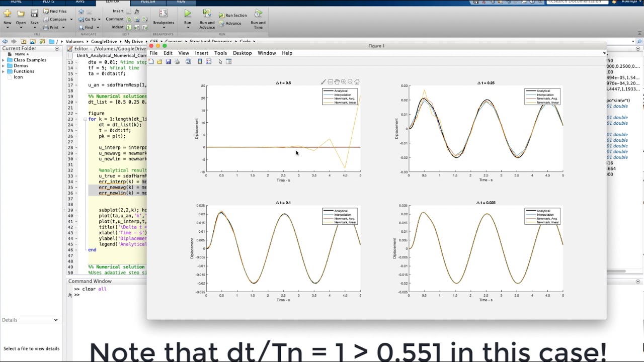Click the comment percent icon
Screen dimensions: 644x362
[129, 19]
